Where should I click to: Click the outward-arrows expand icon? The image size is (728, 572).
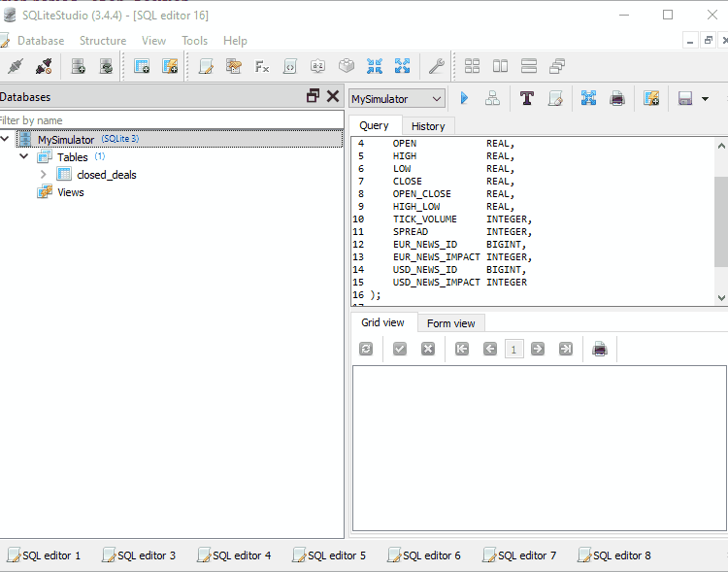click(402, 66)
